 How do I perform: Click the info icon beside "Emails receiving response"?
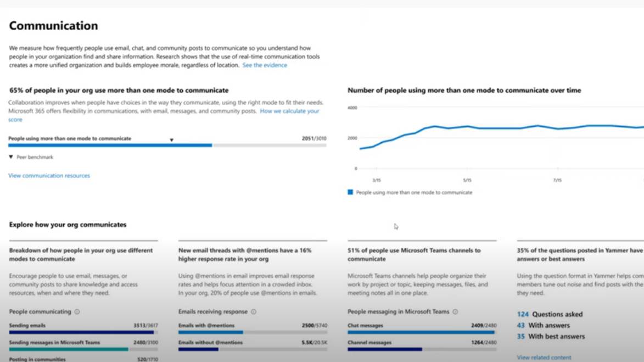click(253, 311)
